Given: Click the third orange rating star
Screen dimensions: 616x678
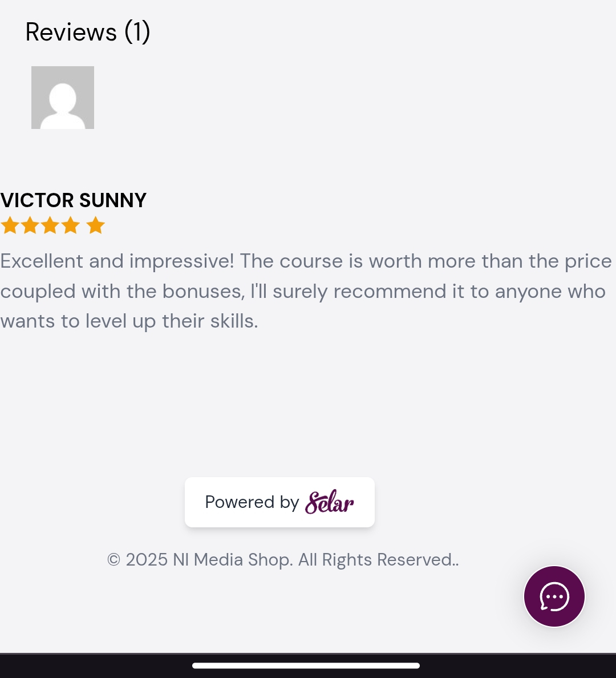Looking at the screenshot, I should point(50,225).
